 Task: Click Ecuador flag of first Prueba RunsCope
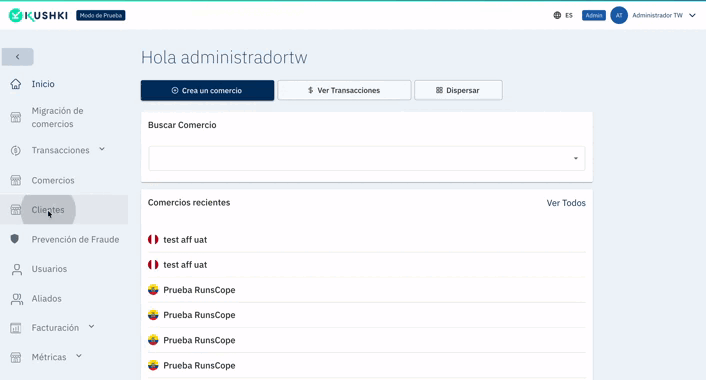(153, 290)
